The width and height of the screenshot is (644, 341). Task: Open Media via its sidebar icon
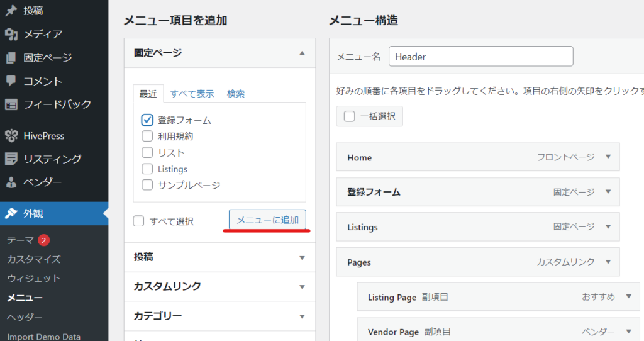pyautogui.click(x=11, y=34)
